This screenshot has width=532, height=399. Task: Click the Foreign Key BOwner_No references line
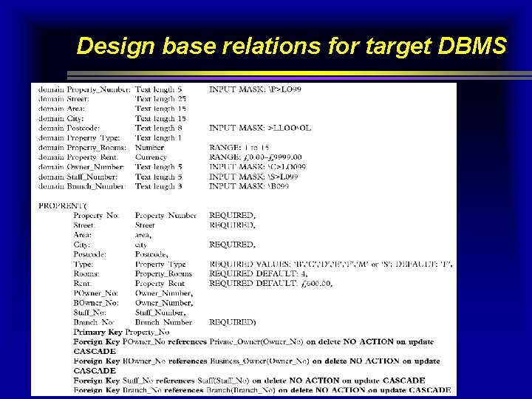pos(256,366)
